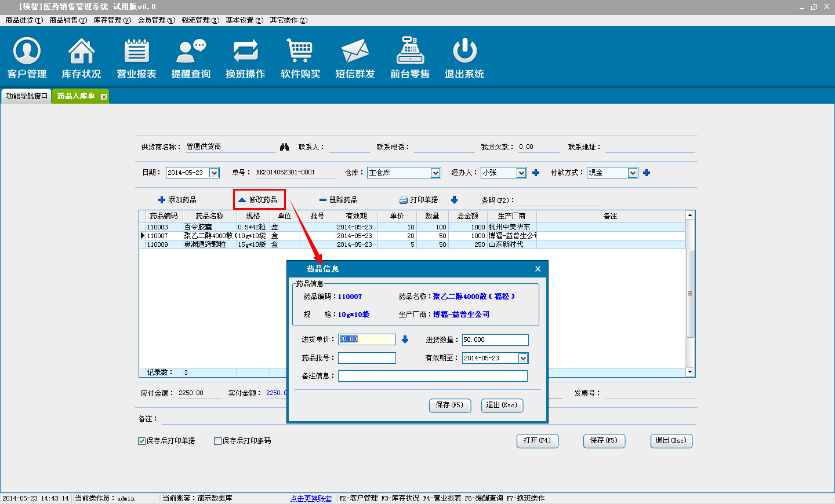
Task: Click the 前台零售 cash register icon
Action: (x=410, y=52)
